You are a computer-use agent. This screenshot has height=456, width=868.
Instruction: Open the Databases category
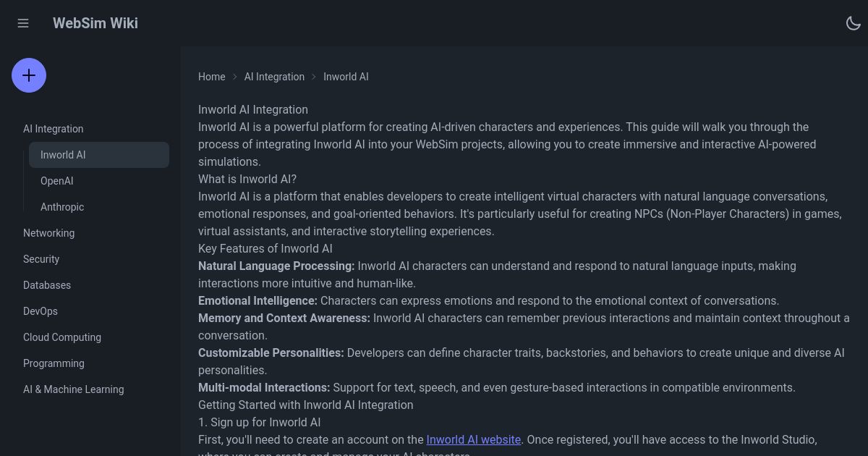(47, 285)
